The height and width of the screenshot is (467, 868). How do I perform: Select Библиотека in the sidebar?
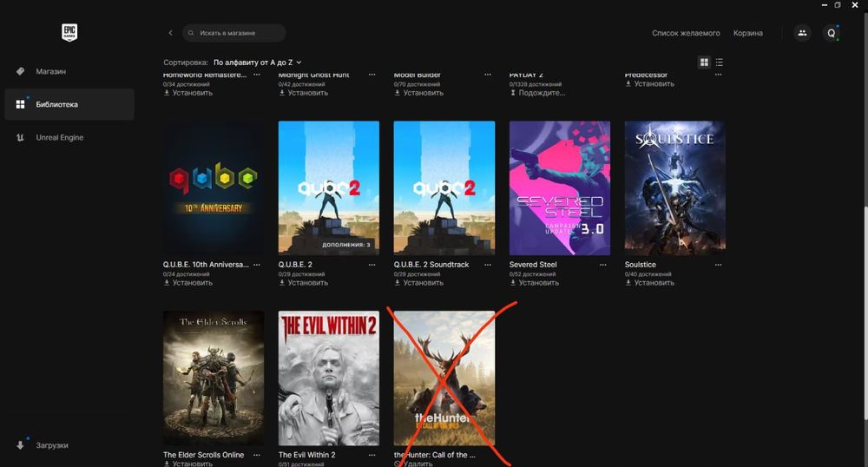(x=69, y=104)
